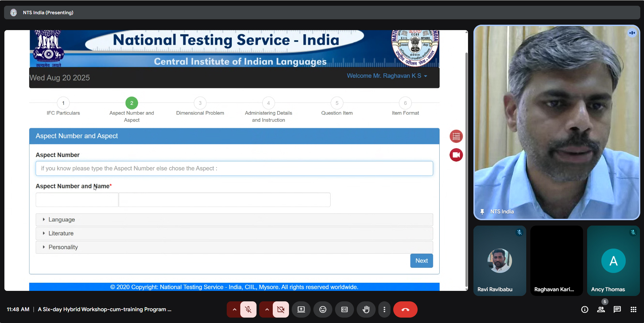Go to step 1 IFC Particulars
644x323 pixels.
(x=63, y=103)
